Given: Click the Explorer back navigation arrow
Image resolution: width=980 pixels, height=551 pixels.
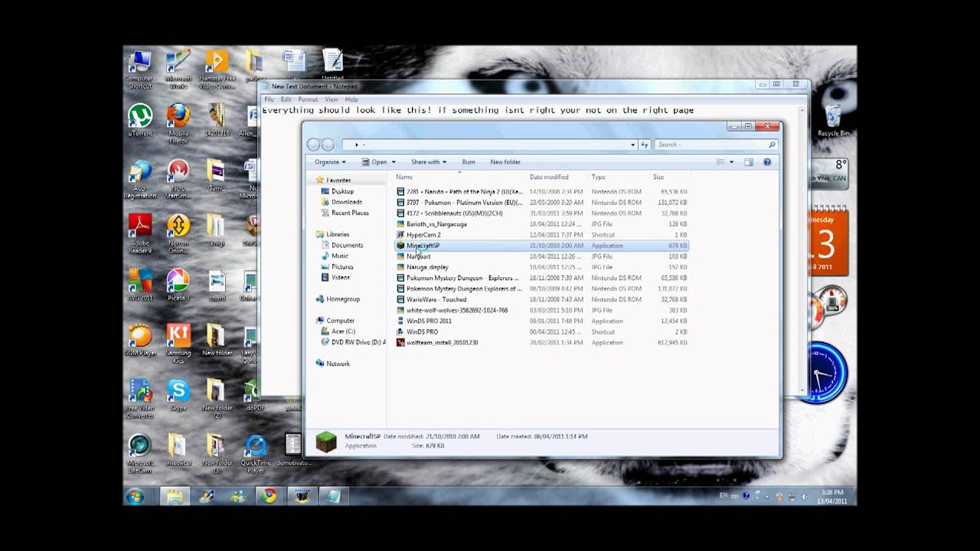Looking at the screenshot, I should click(313, 145).
